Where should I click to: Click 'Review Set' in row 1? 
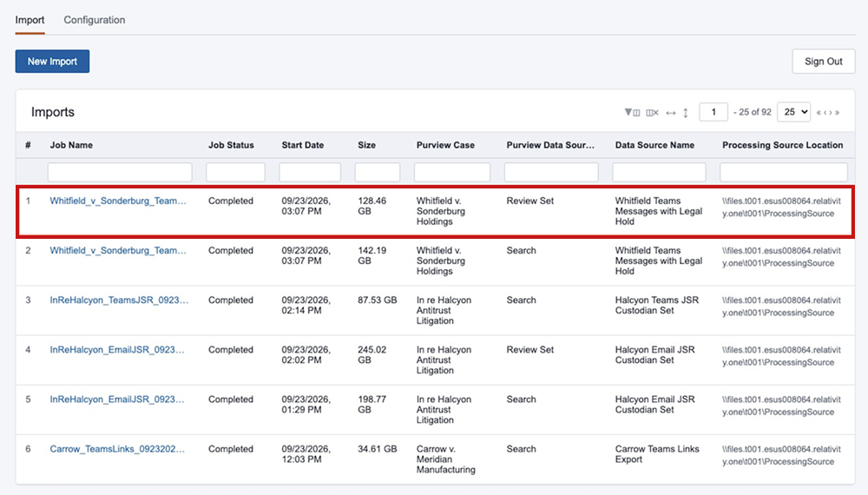tap(529, 201)
